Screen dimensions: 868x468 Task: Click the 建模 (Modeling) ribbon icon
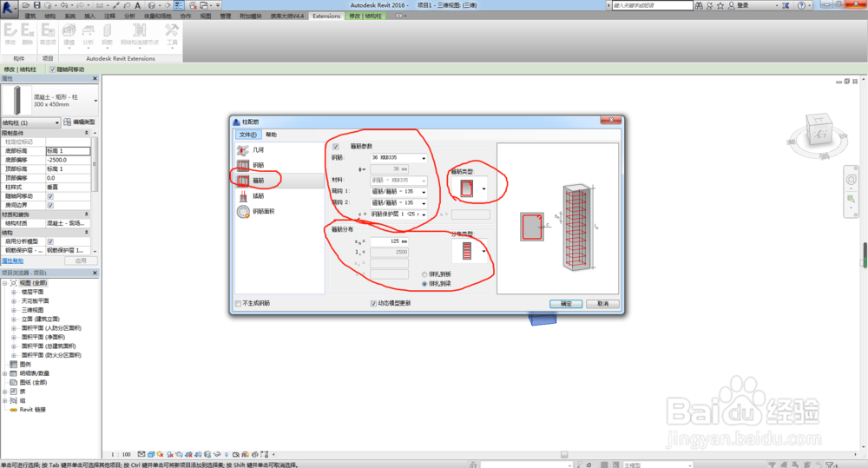tap(69, 34)
